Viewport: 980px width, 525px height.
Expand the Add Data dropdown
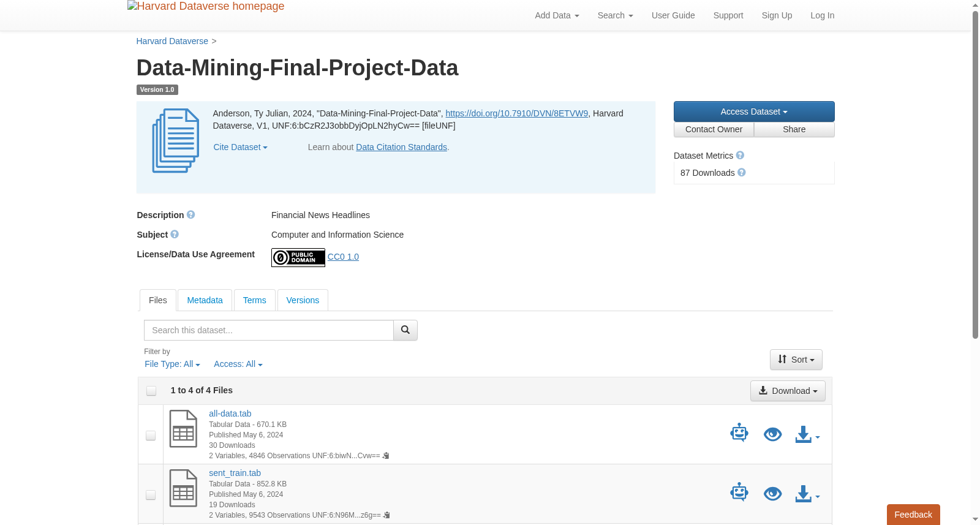click(x=557, y=15)
